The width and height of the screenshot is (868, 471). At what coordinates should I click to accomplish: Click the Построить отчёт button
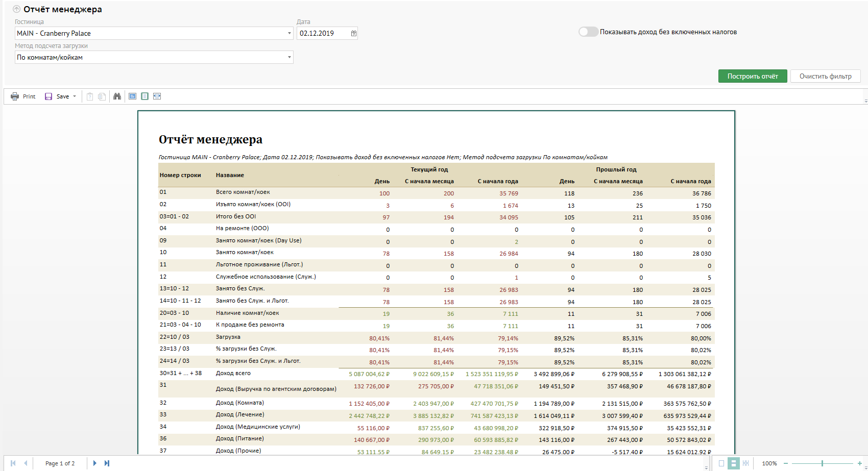[x=753, y=76]
